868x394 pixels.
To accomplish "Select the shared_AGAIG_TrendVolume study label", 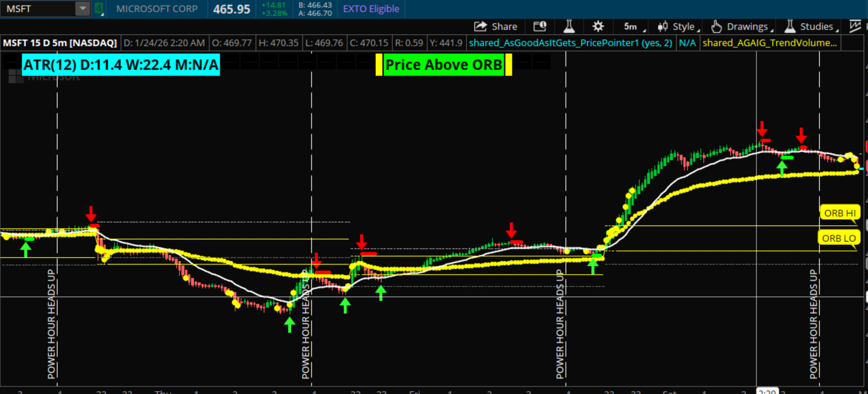I will pos(769,43).
